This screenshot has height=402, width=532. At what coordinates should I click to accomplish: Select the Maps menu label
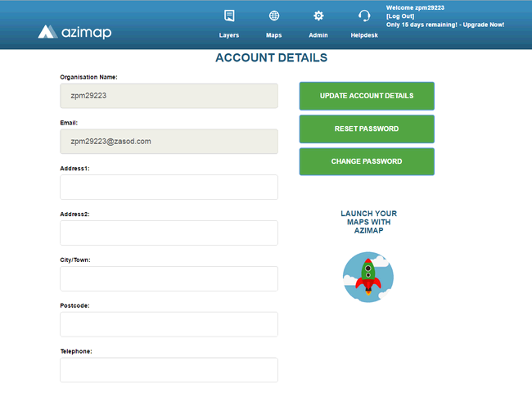274,35
